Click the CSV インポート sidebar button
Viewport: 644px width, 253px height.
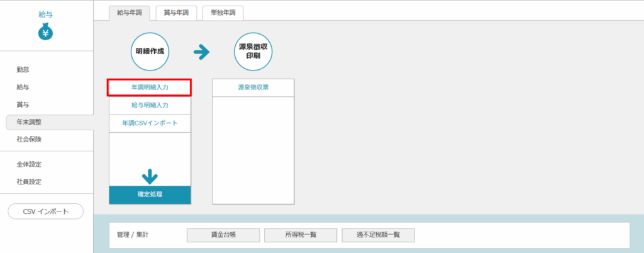(45, 211)
